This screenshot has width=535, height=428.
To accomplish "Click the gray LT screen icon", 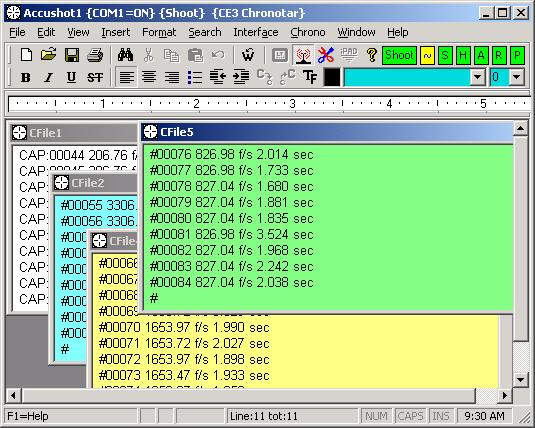I will pyautogui.click(x=280, y=55).
